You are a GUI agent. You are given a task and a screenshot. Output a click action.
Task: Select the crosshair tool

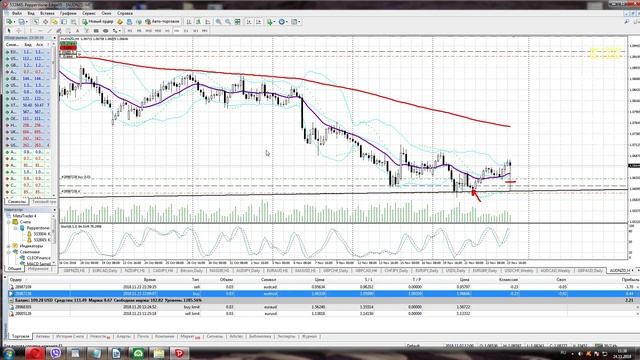(19, 31)
